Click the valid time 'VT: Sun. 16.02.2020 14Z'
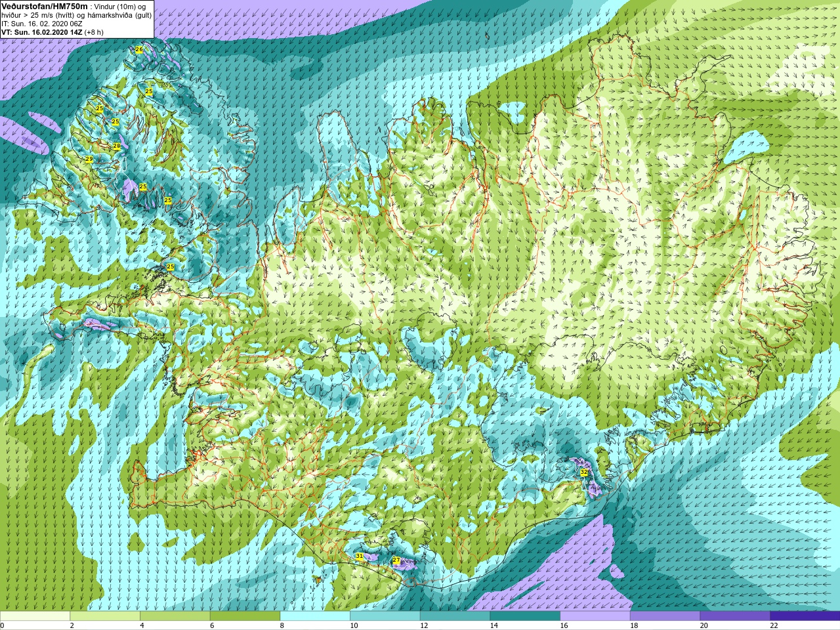Screen dimensions: 840x630 pos(41,32)
